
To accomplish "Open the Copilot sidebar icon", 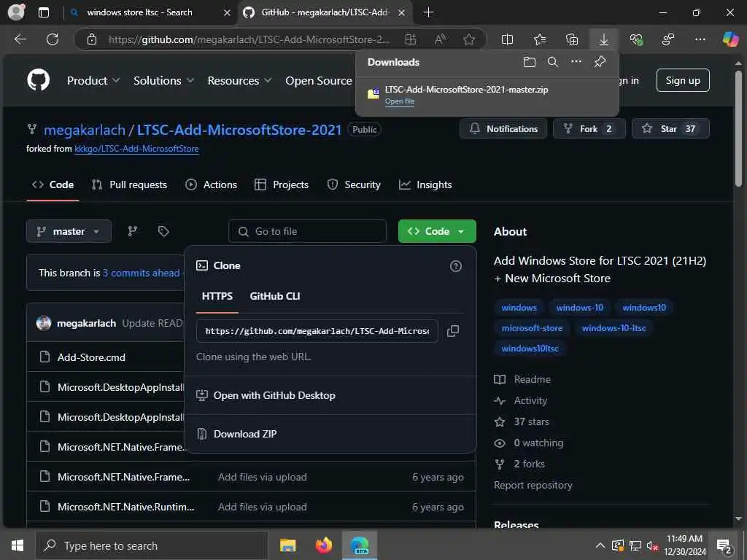I will [x=730, y=39].
